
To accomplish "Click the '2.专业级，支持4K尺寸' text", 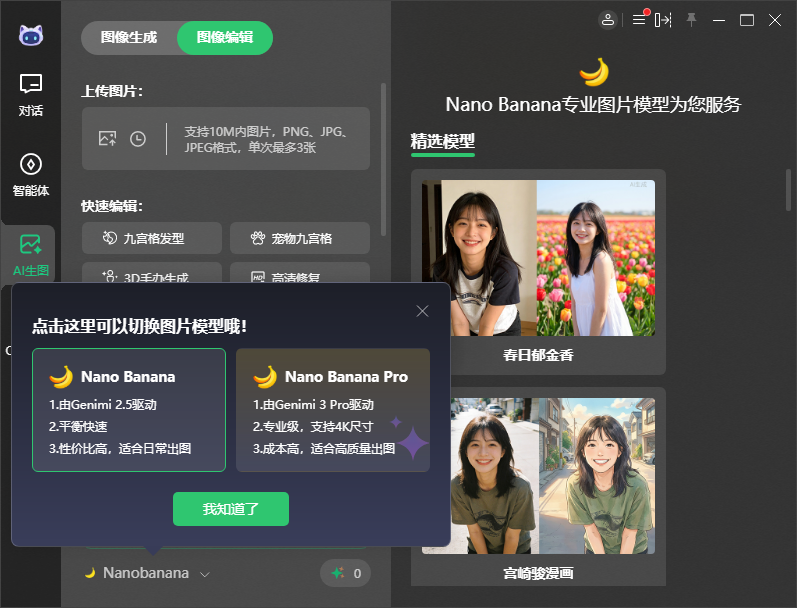I will click(313, 427).
